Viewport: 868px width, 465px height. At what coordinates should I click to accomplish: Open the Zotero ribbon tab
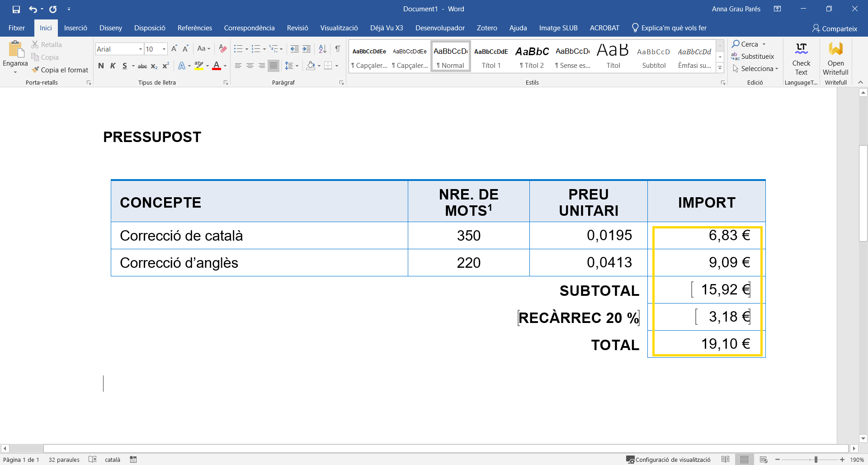tap(487, 28)
